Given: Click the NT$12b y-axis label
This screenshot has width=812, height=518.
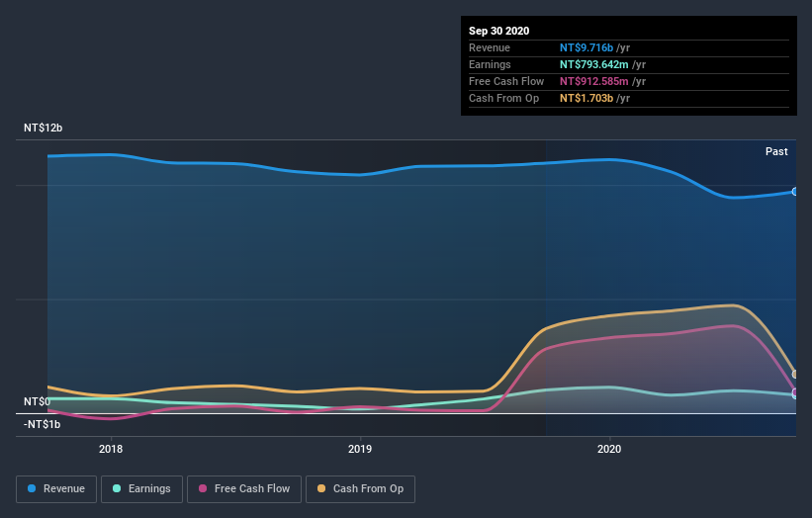Looking at the screenshot, I should [x=43, y=128].
